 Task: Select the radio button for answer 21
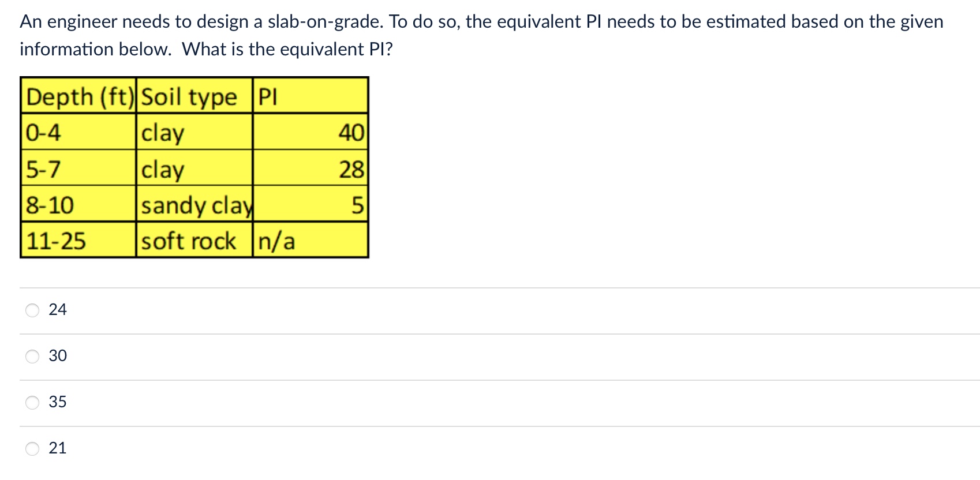pos(32,448)
